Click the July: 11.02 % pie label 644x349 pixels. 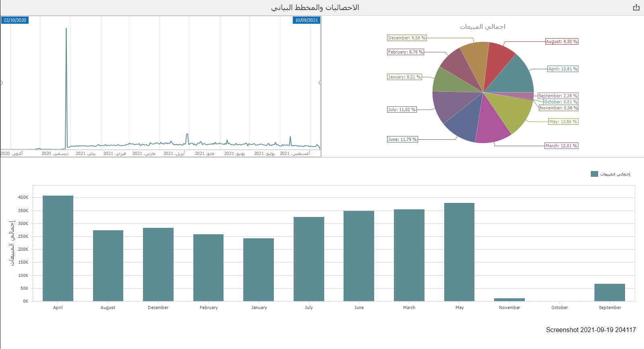pyautogui.click(x=402, y=109)
